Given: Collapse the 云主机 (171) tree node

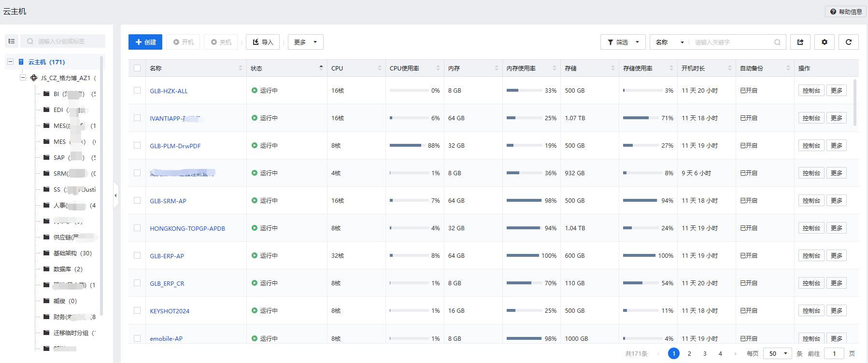Looking at the screenshot, I should coord(10,62).
